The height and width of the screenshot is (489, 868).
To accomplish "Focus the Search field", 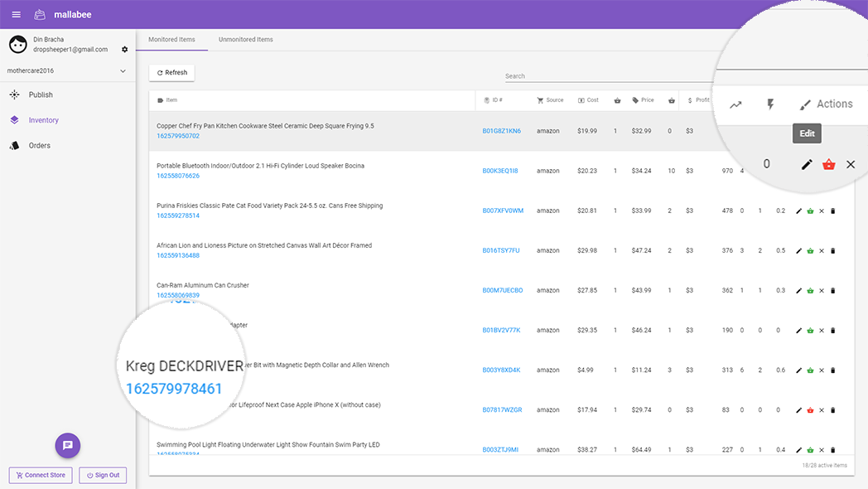I will (609, 76).
